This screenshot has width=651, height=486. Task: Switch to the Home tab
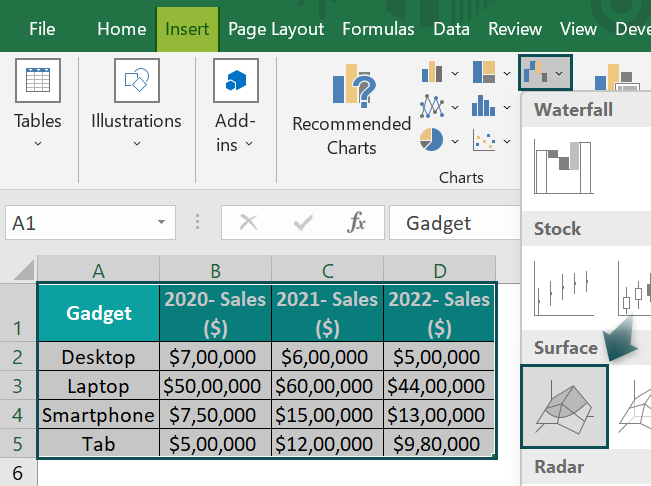coord(121,29)
